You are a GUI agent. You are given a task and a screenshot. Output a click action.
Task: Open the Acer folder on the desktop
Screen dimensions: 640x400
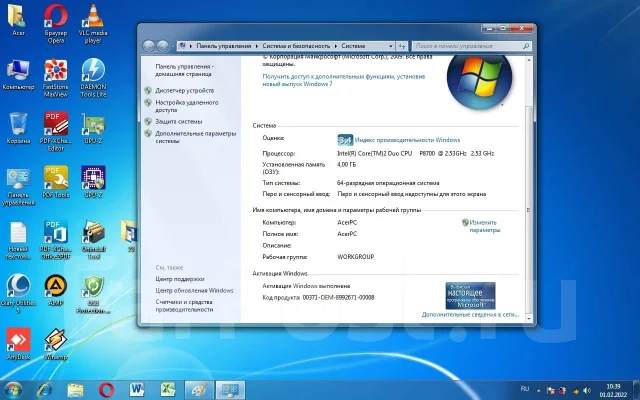coord(18,20)
